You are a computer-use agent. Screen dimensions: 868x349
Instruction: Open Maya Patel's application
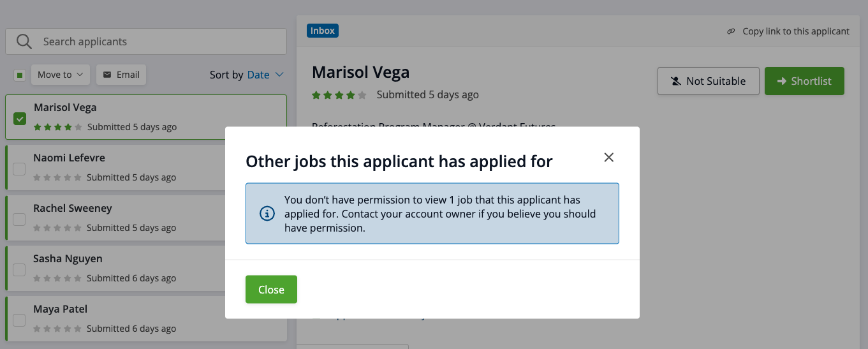[x=61, y=309]
